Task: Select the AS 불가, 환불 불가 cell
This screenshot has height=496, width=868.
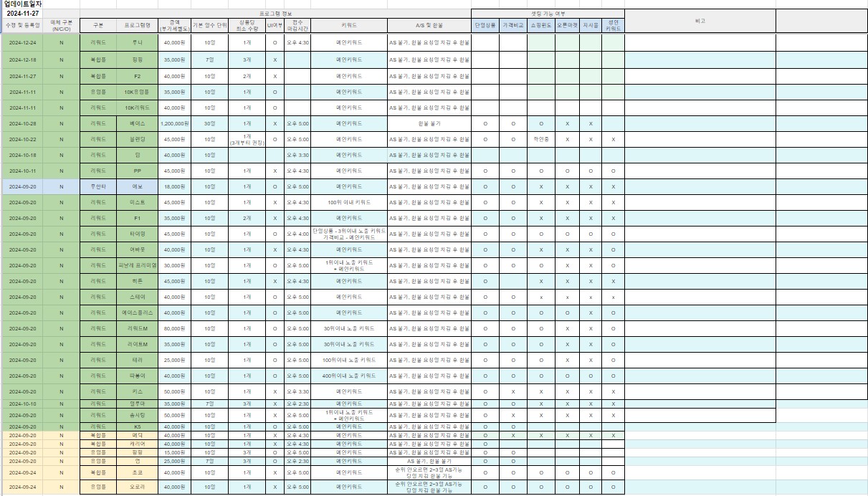Action: pos(429,461)
